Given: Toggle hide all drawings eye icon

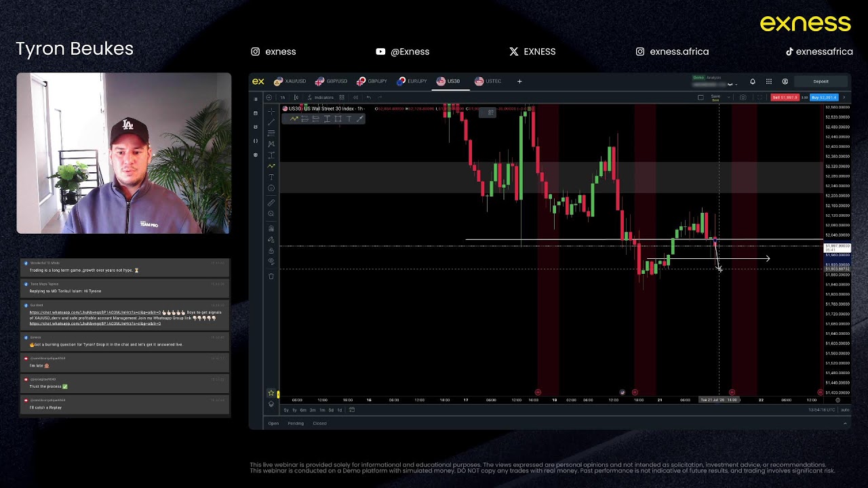Looking at the screenshot, I should pos(271,261).
